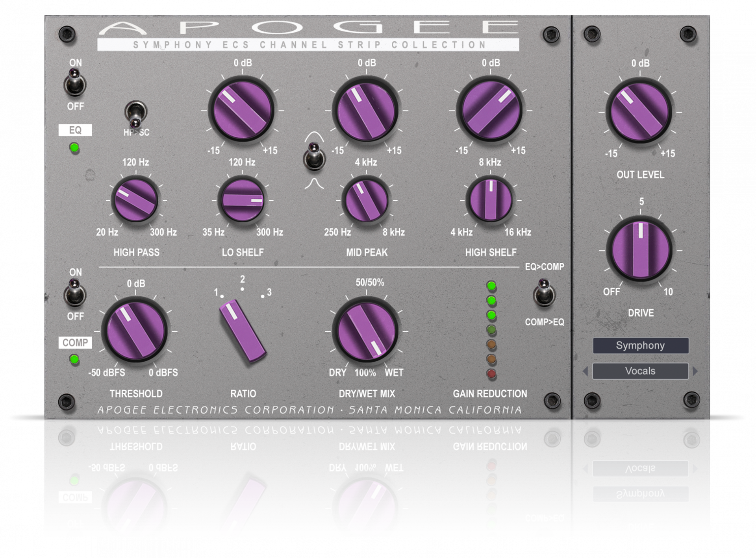The width and height of the screenshot is (756, 558).
Task: Open the Symphony preset category dropdown
Action: coord(641,346)
